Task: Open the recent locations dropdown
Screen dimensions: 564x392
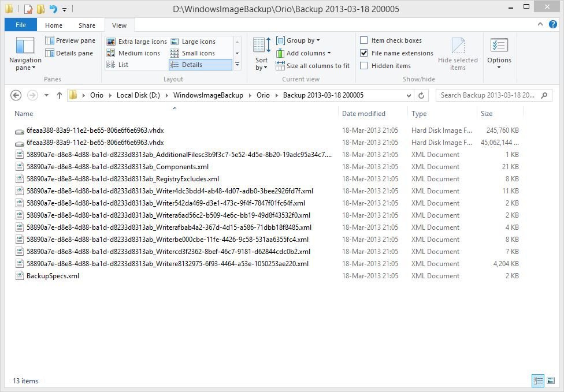Action: tap(46, 95)
